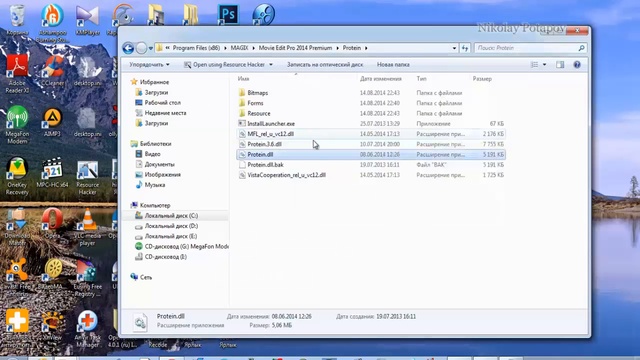640x360 pixels.
Task: Launch KMPlayer from the desktop
Action: 87,19
